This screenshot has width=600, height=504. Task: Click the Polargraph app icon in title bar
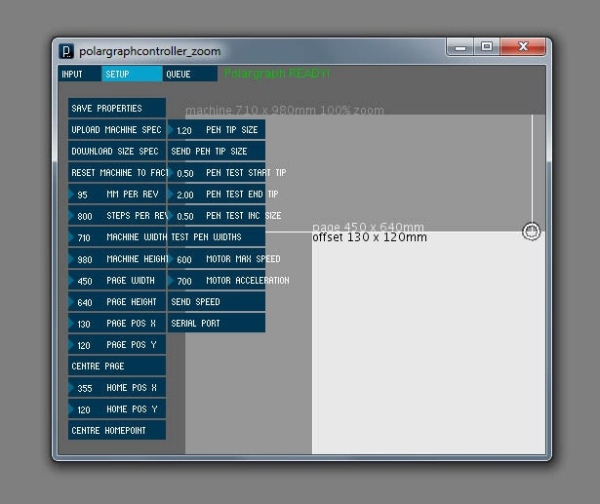pyautogui.click(x=66, y=51)
